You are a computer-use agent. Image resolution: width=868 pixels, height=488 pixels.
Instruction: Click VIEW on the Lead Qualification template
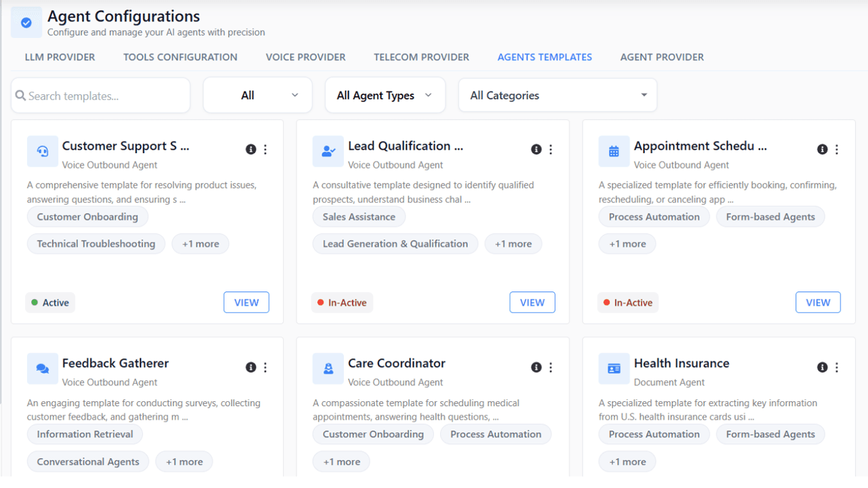pos(532,302)
